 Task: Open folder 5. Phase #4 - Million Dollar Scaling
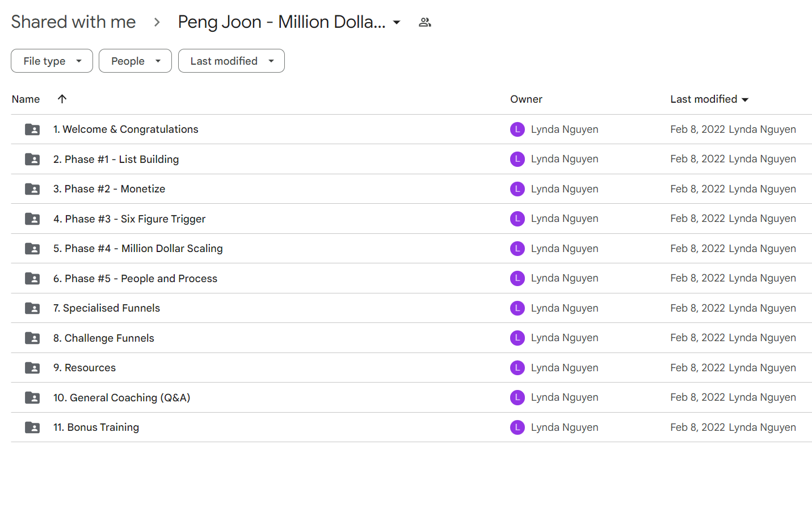click(x=138, y=249)
